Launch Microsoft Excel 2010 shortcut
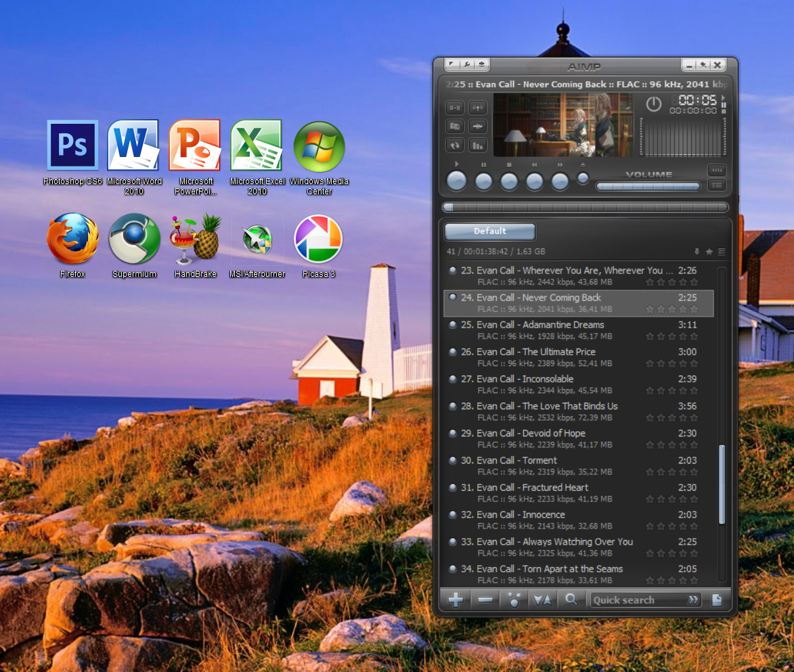The image size is (794, 672). (257, 158)
